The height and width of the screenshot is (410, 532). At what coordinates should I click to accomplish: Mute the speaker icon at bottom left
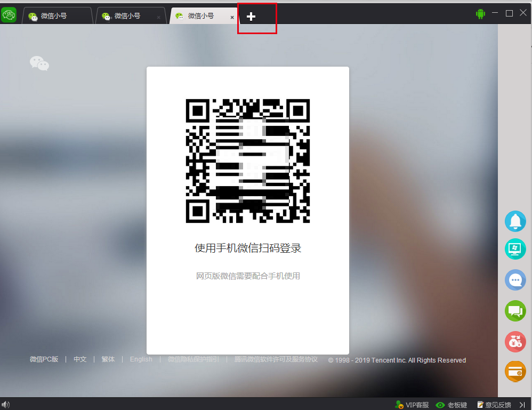pyautogui.click(x=5, y=404)
